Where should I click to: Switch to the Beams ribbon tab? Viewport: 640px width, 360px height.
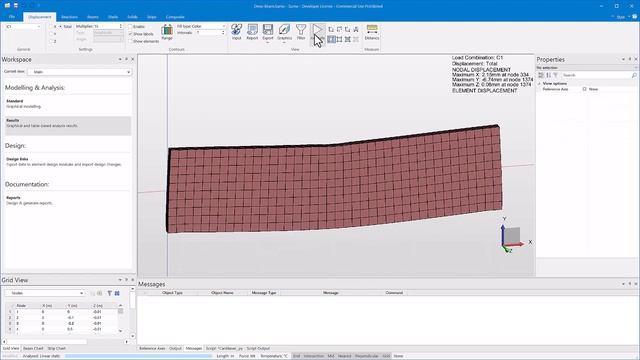pyautogui.click(x=93, y=17)
